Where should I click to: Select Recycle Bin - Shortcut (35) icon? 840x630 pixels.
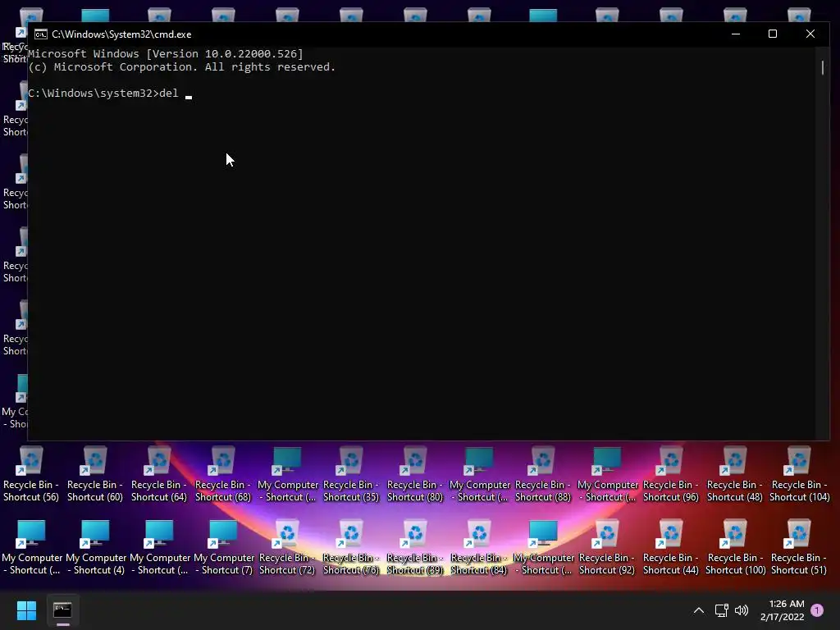(x=351, y=474)
